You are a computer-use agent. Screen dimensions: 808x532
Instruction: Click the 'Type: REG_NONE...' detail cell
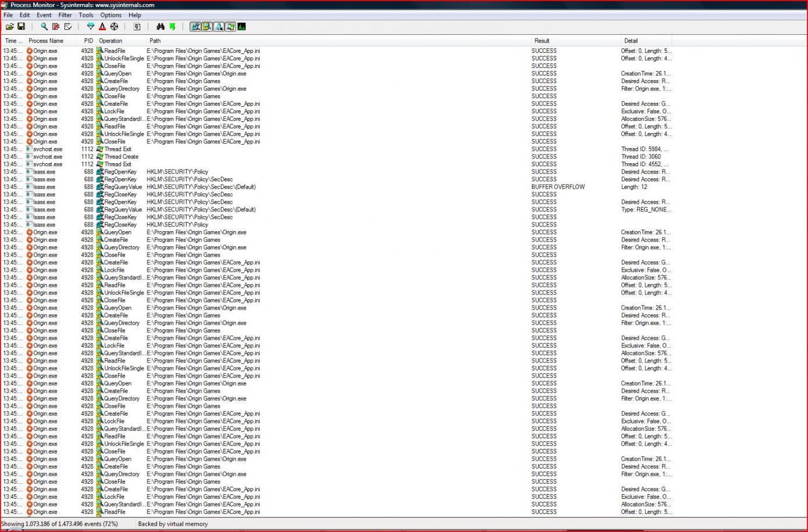click(x=646, y=210)
